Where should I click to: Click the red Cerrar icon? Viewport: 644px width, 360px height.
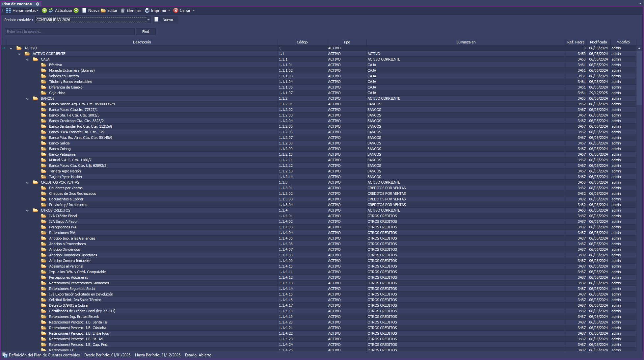pyautogui.click(x=176, y=11)
